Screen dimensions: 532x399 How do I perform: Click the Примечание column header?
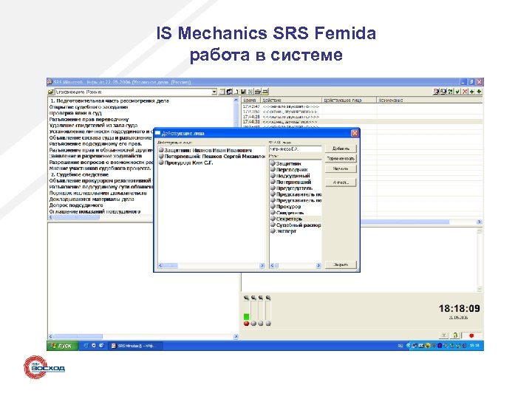tap(429, 100)
